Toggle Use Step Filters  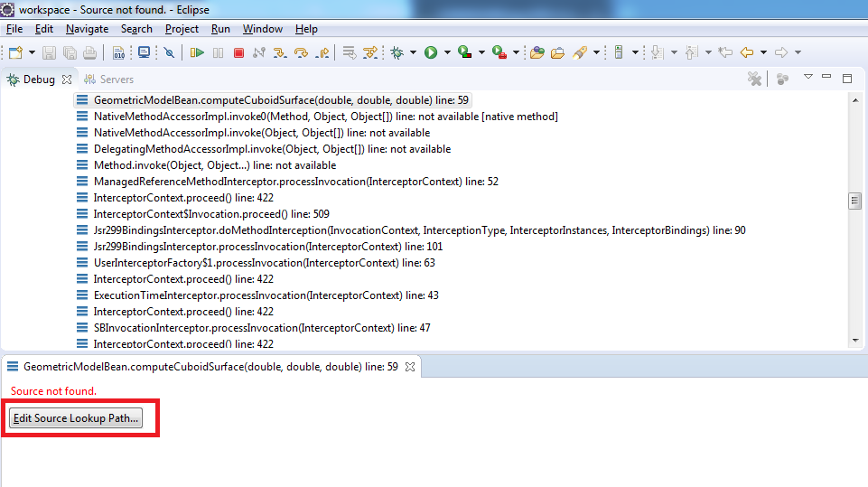pyautogui.click(x=369, y=52)
